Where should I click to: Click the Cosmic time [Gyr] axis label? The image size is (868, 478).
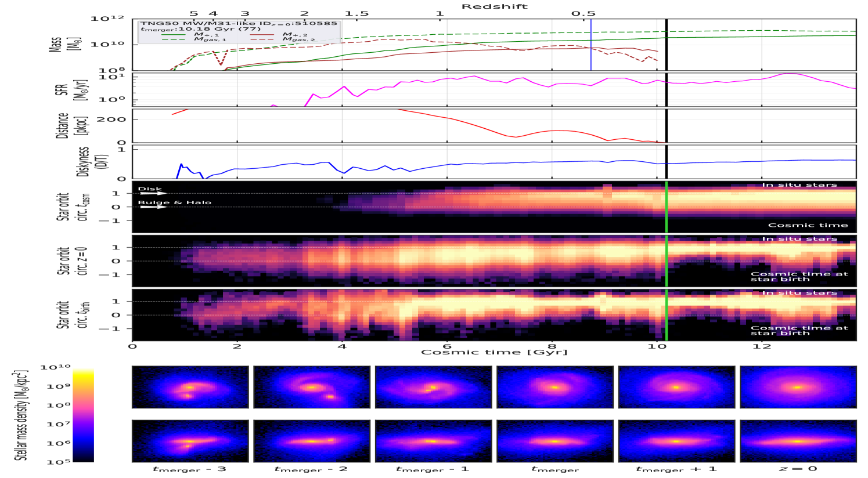[x=494, y=352]
